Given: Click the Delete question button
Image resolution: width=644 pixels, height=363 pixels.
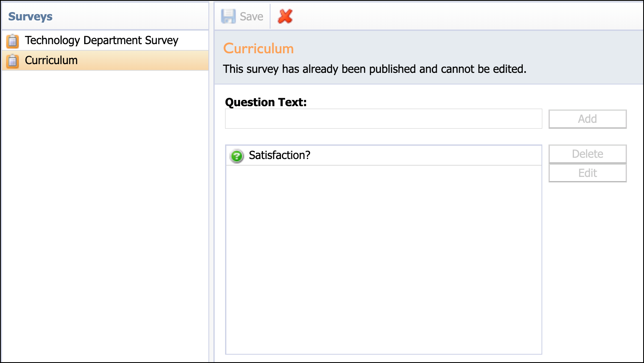Looking at the screenshot, I should [x=587, y=154].
